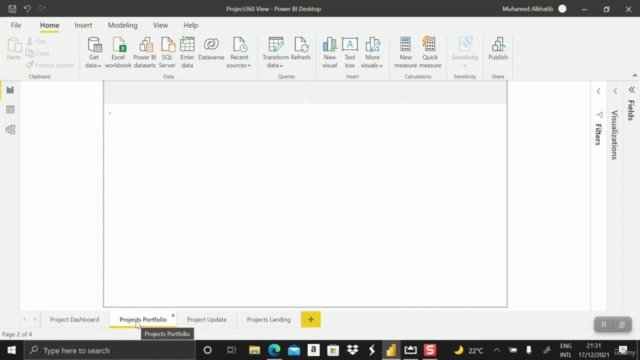This screenshot has height=360, width=640.
Task: Connect to Dataverse
Action: tap(211, 49)
